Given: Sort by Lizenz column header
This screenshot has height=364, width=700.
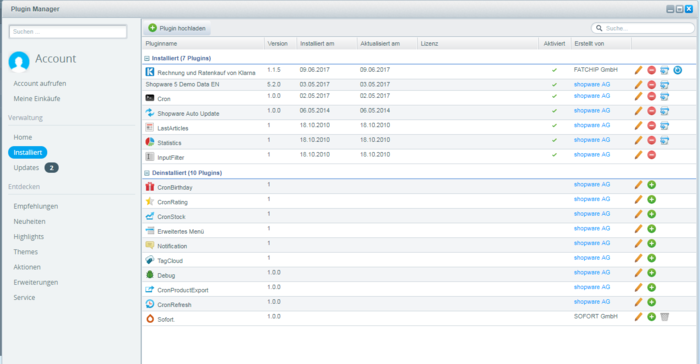Looking at the screenshot, I should (x=478, y=44).
